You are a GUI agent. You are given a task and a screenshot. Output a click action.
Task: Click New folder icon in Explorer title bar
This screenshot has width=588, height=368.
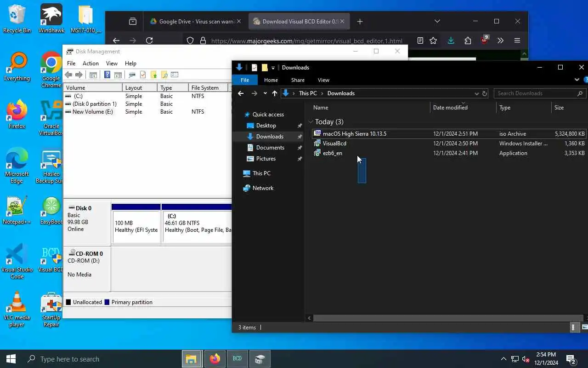(265, 68)
